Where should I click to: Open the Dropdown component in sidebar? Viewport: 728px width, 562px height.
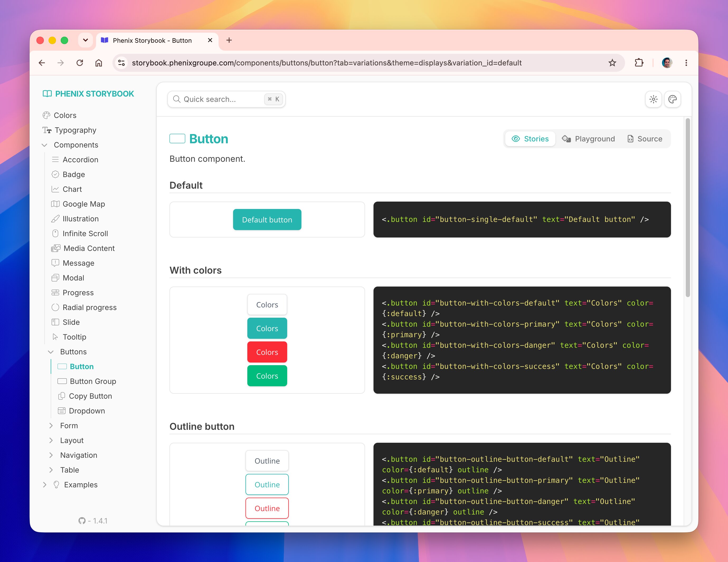click(x=82, y=411)
